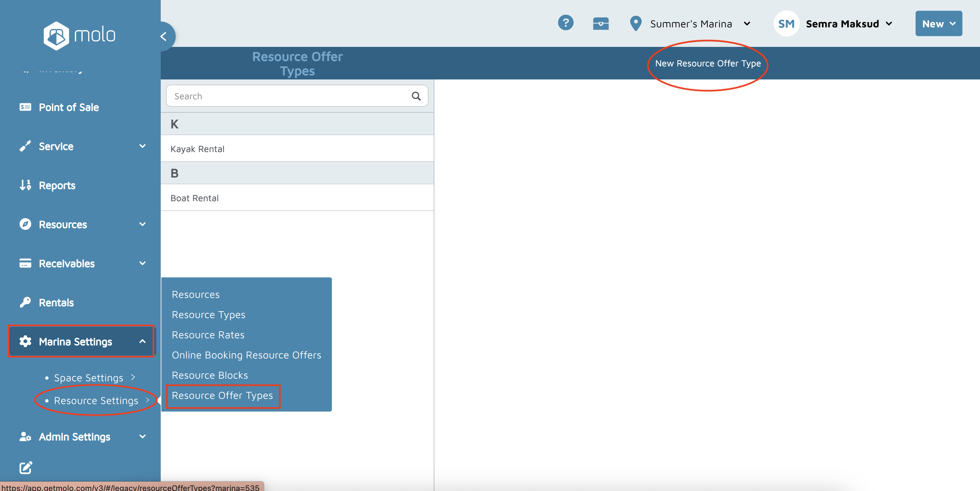The width and height of the screenshot is (980, 491).
Task: Open the Kayak Rental offer type
Action: 197,149
